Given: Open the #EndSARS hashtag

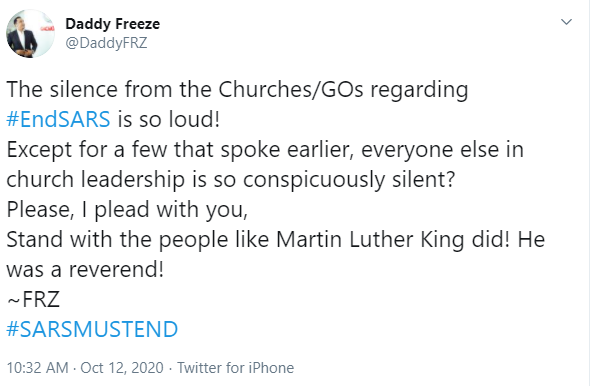Looking at the screenshot, I should (x=58, y=119).
